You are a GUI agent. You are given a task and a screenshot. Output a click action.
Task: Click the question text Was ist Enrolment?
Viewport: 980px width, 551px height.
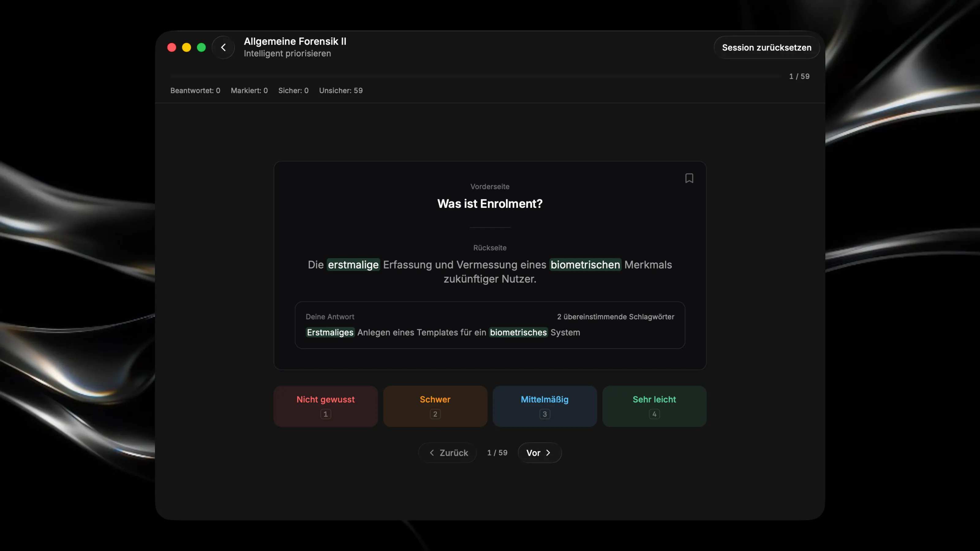[490, 204]
